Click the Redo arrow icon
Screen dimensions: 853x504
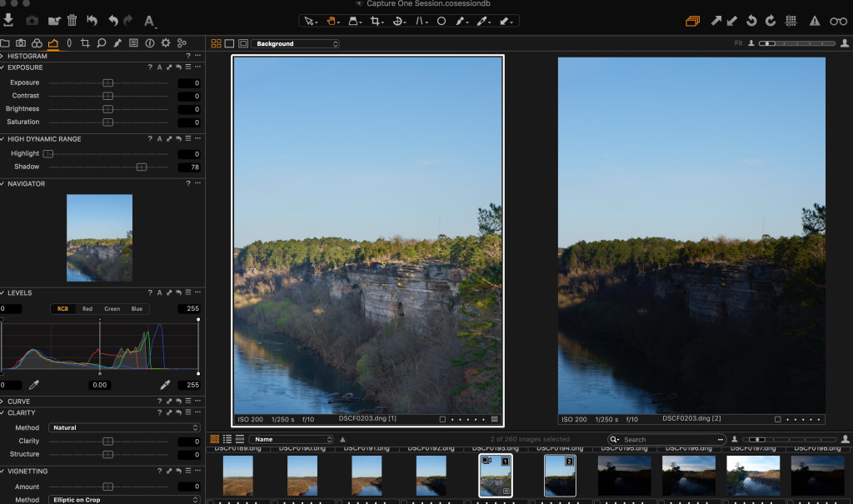click(x=128, y=21)
